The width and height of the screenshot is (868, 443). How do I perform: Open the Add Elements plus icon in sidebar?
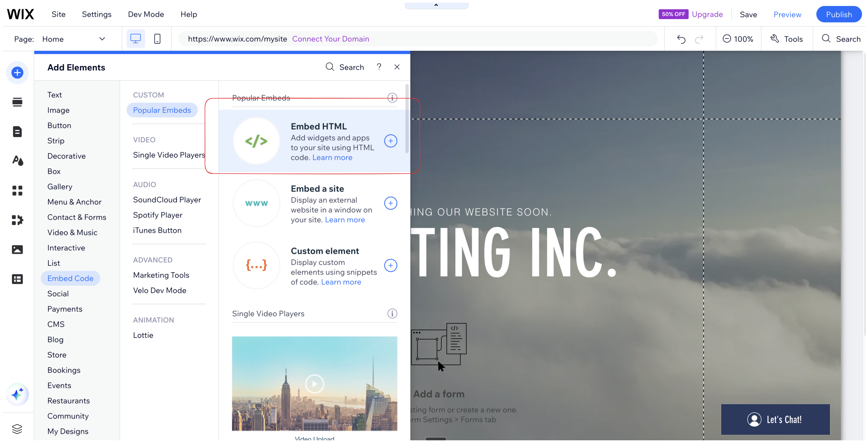click(17, 73)
